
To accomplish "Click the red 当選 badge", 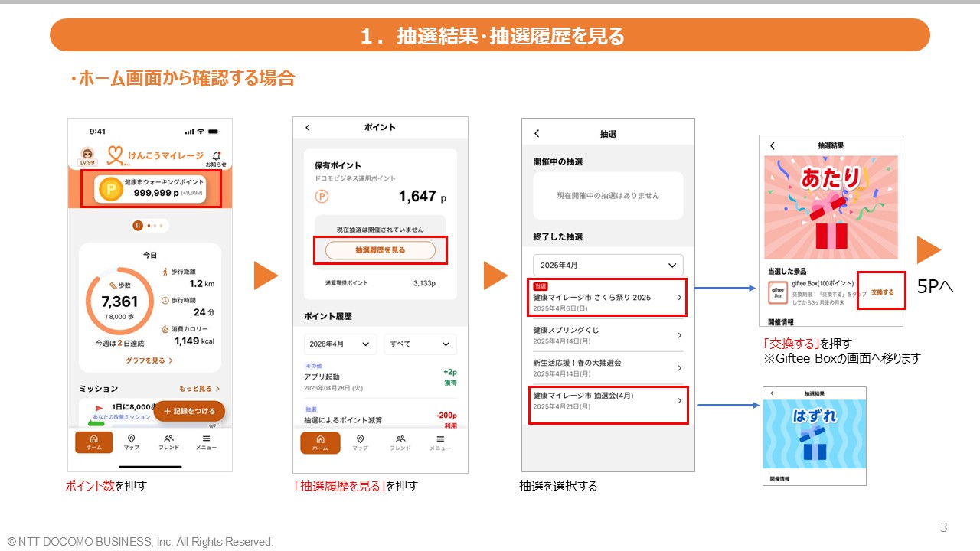I will [x=541, y=285].
